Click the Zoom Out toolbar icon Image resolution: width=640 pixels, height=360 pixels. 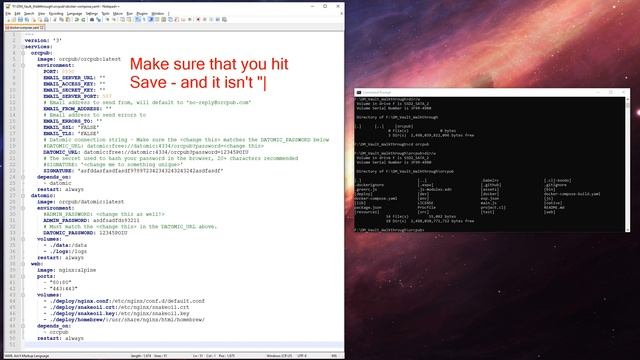click(x=114, y=19)
